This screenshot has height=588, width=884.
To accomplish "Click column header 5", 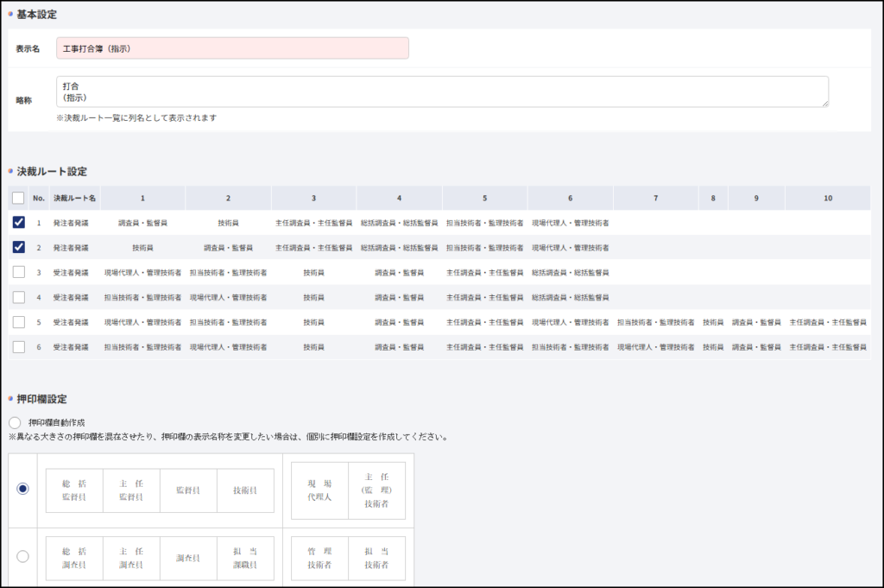I will 485,198.
